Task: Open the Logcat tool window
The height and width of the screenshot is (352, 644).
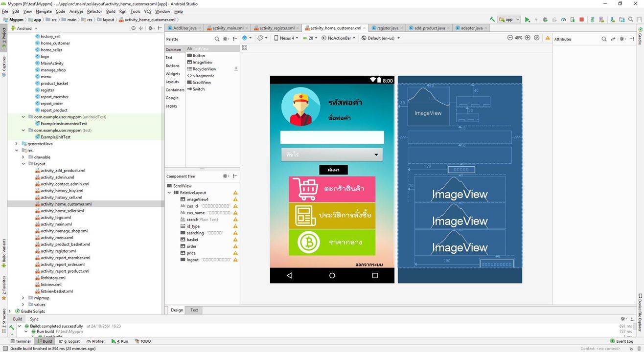Action: pyautogui.click(x=70, y=341)
